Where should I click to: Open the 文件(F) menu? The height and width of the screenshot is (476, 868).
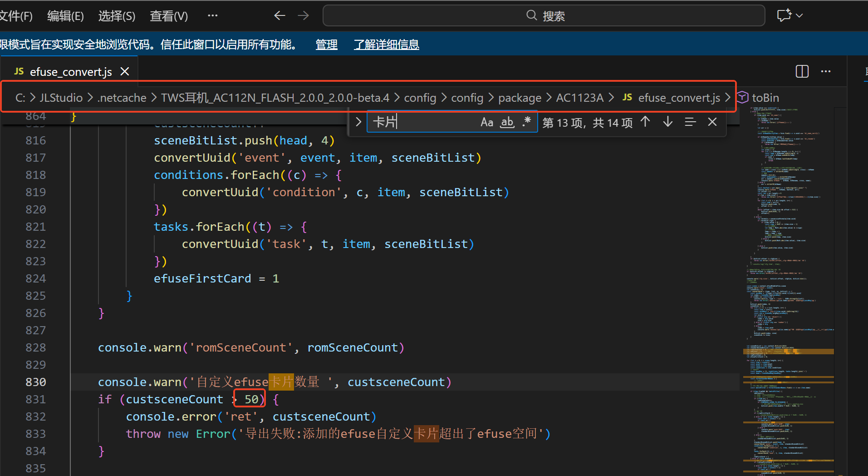[15, 16]
